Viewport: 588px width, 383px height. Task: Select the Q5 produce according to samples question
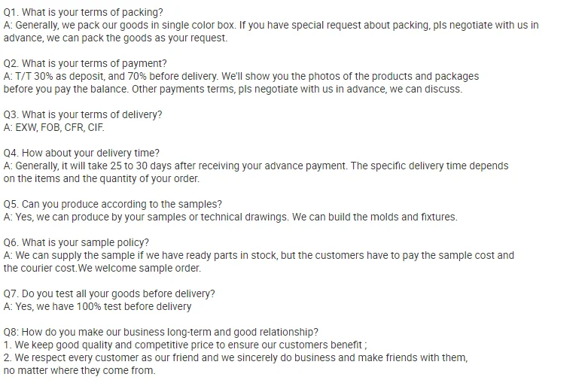pyautogui.click(x=113, y=204)
